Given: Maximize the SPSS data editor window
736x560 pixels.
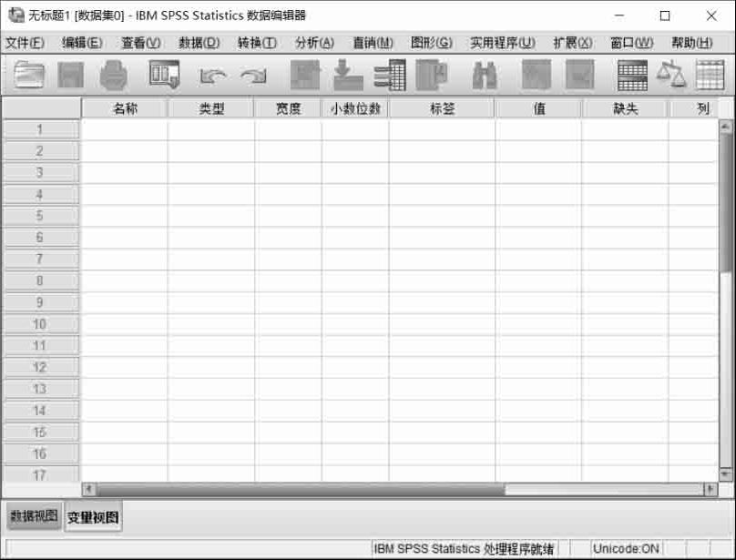Looking at the screenshot, I should coord(665,16).
